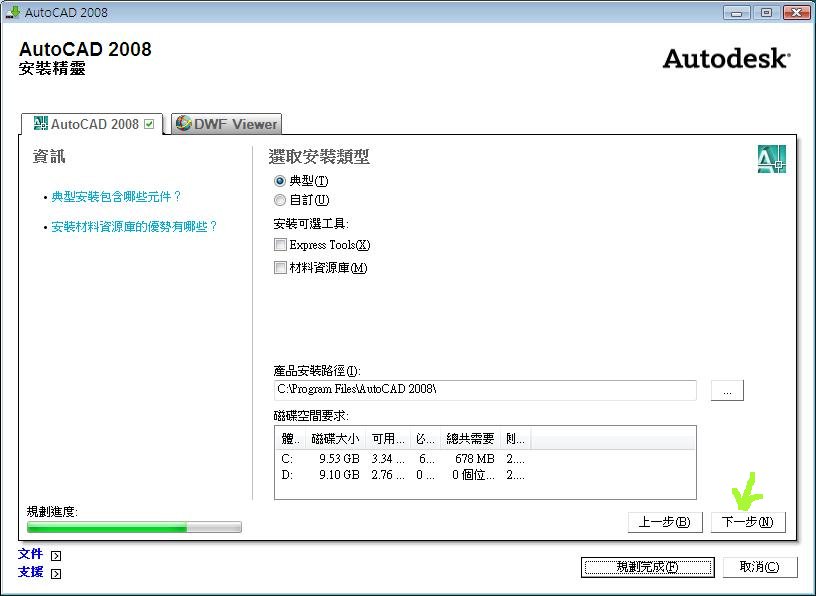Click the 規劃進度 progress bar
This screenshot has width=816, height=596.
point(134,527)
